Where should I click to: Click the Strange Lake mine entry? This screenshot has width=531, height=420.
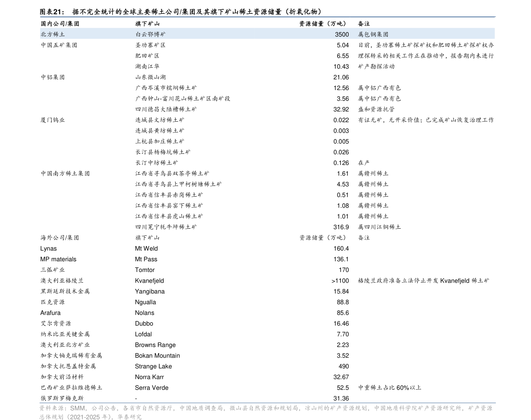(153, 366)
